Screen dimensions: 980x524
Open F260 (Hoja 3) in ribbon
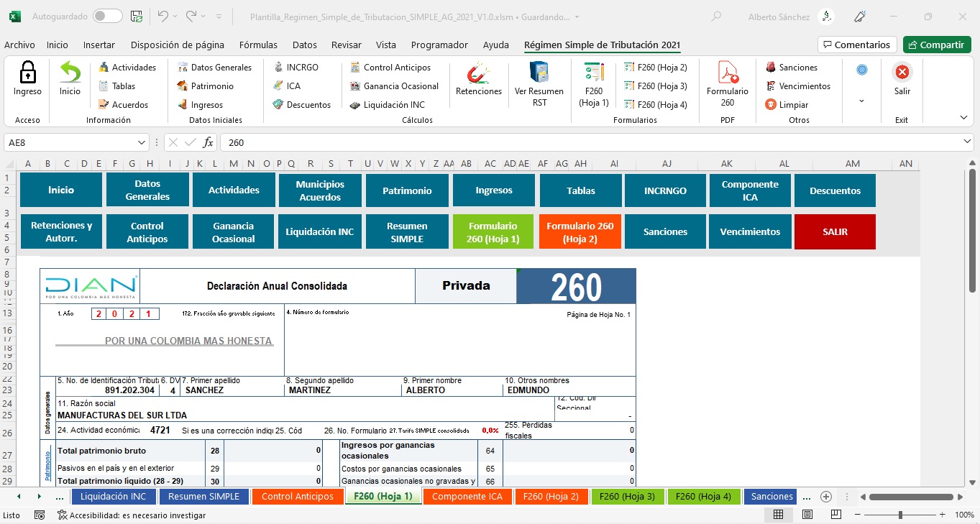(655, 86)
